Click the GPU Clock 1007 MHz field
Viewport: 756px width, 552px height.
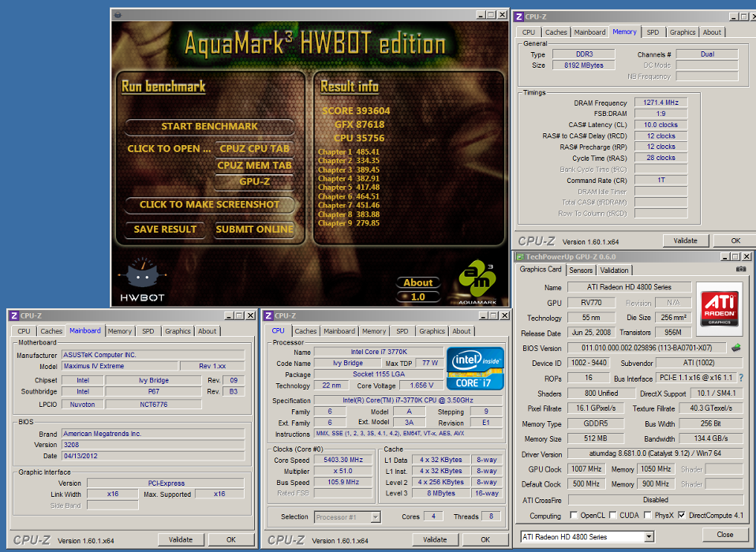point(586,469)
